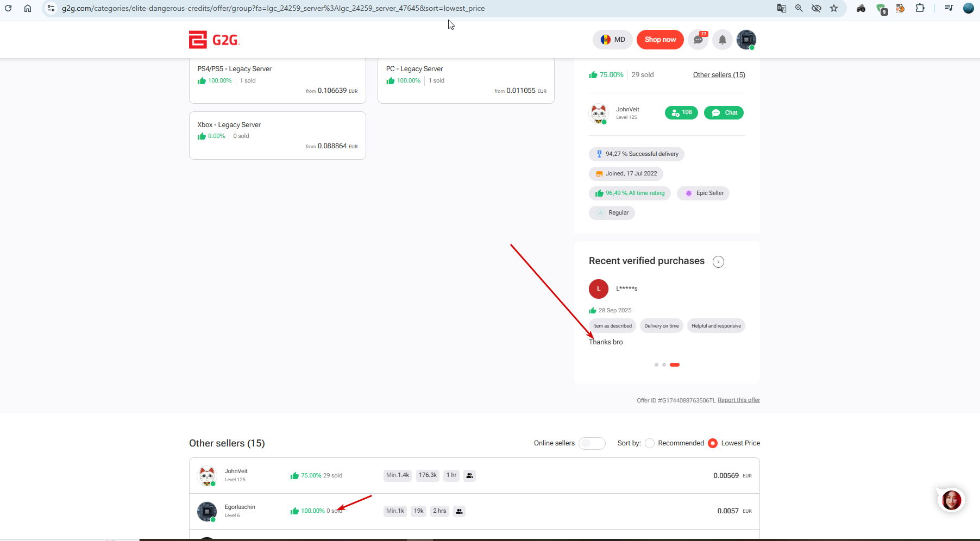The image size is (980, 541).
Task: Follow JohnVeit using the 108 button
Action: [681, 112]
